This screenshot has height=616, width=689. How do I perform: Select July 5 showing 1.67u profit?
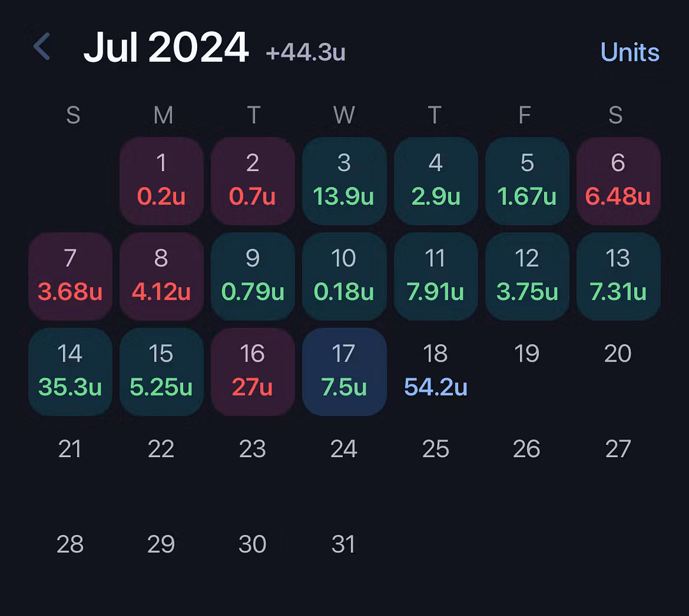click(x=526, y=180)
